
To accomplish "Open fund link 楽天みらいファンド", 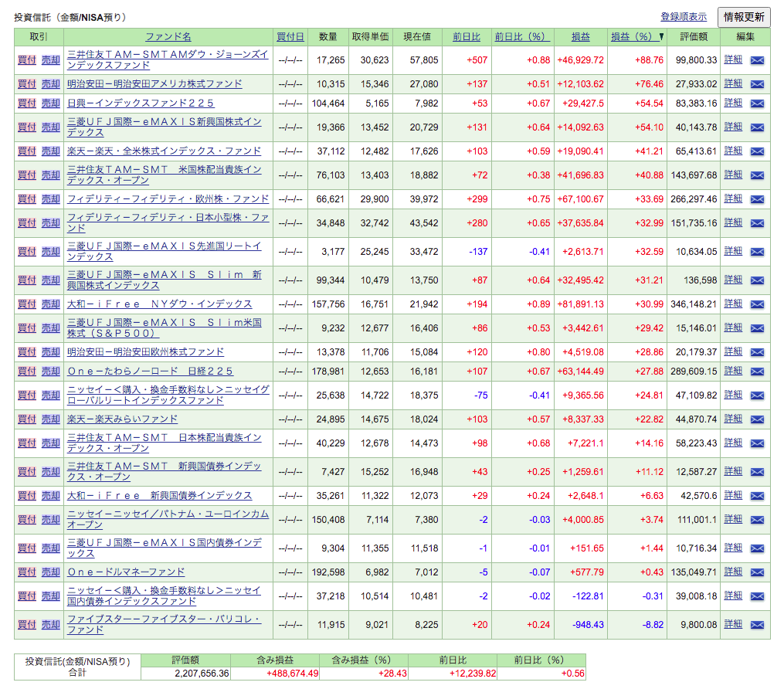I will coord(123,419).
